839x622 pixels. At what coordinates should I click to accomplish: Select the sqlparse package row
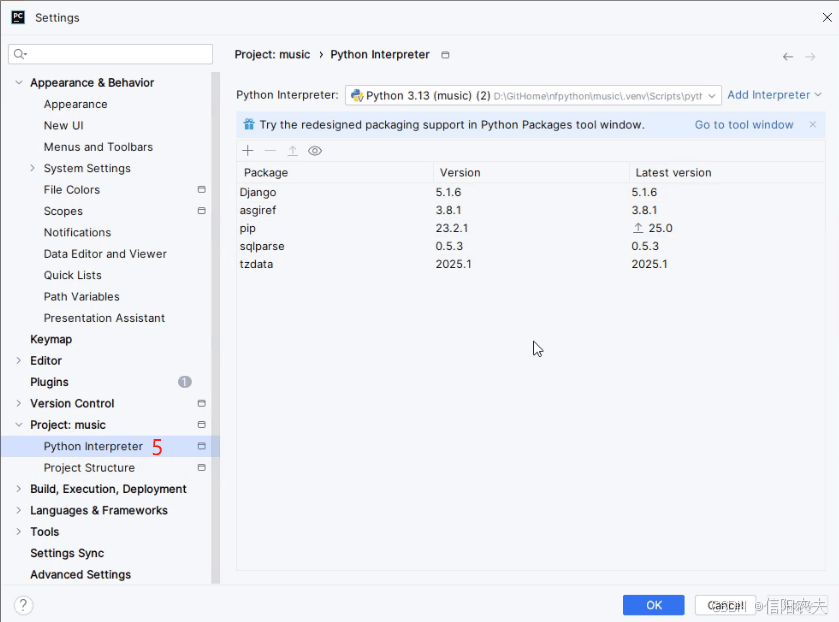pos(531,246)
